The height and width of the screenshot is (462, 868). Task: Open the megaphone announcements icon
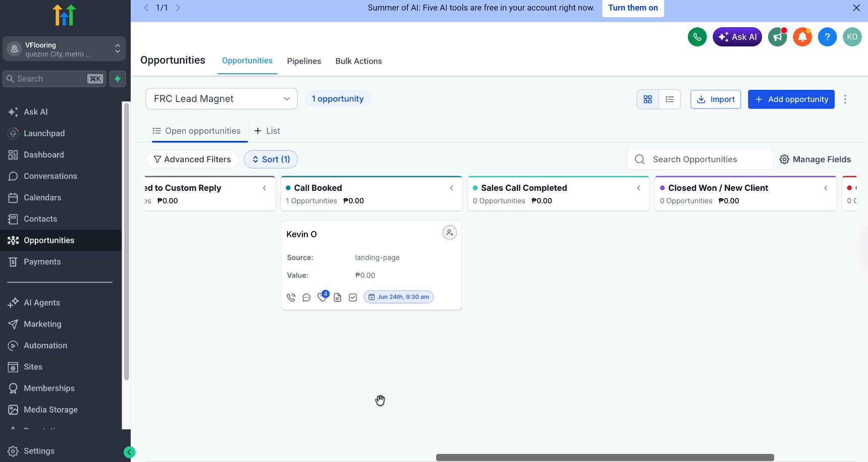click(778, 37)
